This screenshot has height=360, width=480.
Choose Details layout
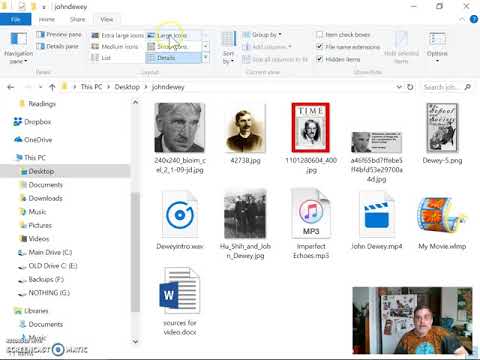tap(173, 58)
